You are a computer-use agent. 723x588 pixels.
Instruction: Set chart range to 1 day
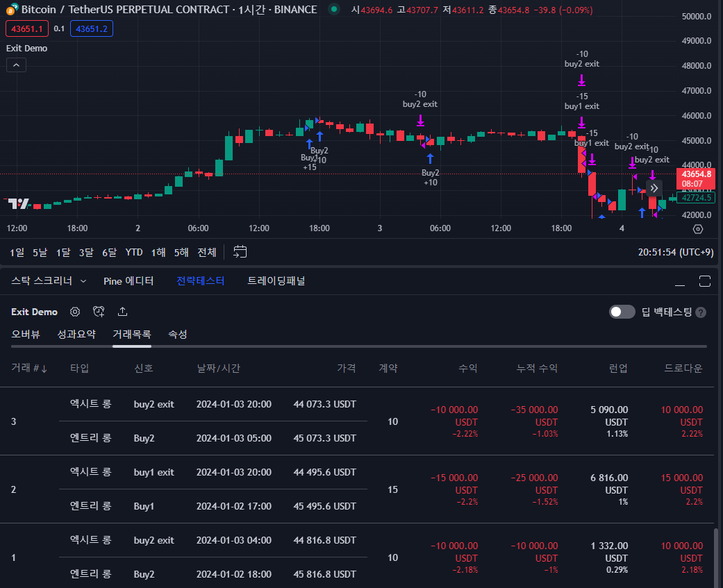pos(17,253)
